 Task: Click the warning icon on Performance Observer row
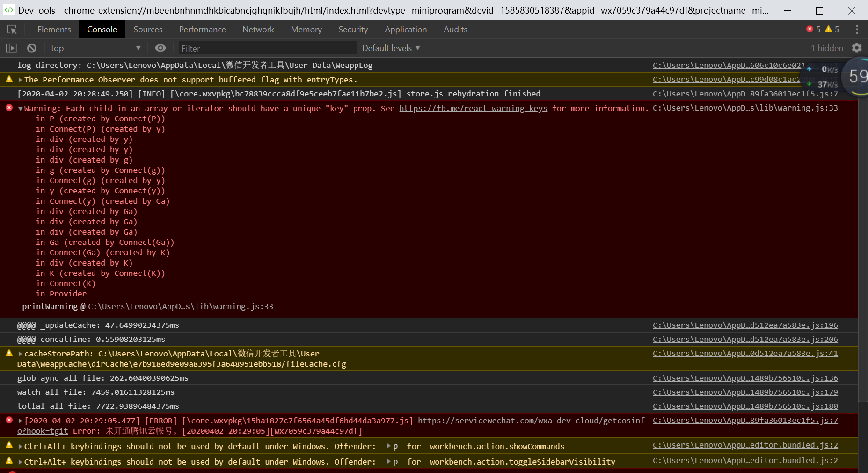coord(9,79)
